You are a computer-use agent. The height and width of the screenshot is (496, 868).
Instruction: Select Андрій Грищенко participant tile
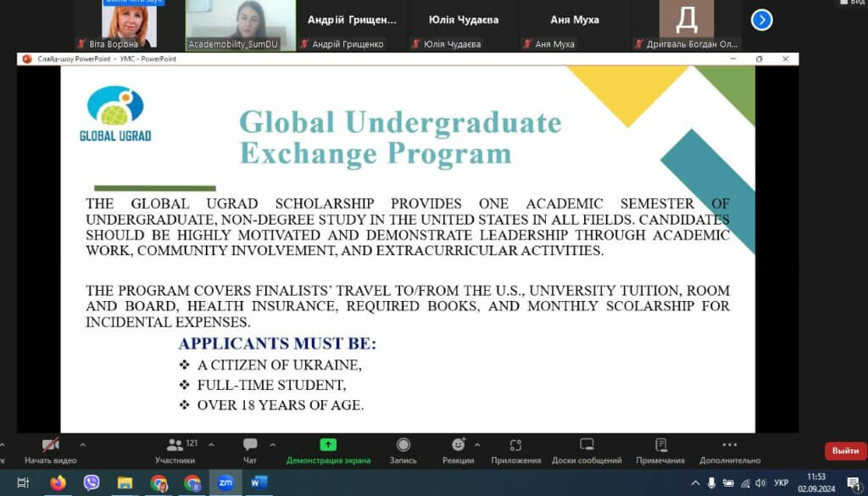click(352, 25)
